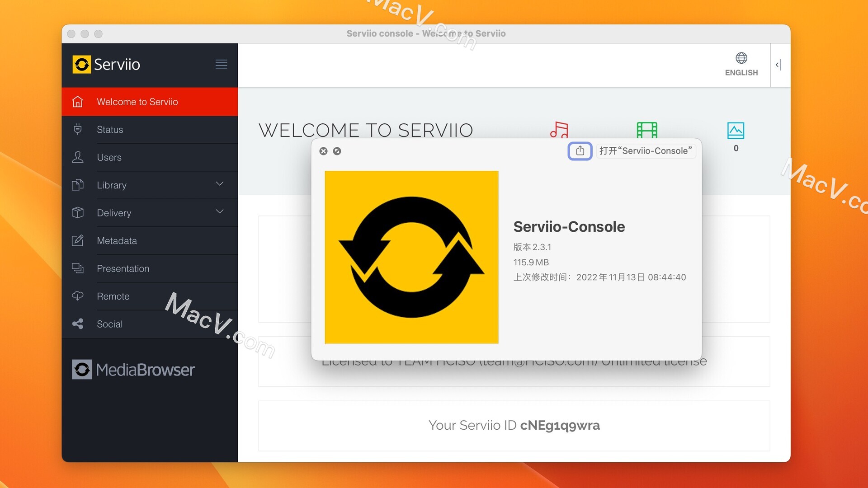Image resolution: width=868 pixels, height=488 pixels.
Task: Open the Delivery menu item
Action: point(150,213)
